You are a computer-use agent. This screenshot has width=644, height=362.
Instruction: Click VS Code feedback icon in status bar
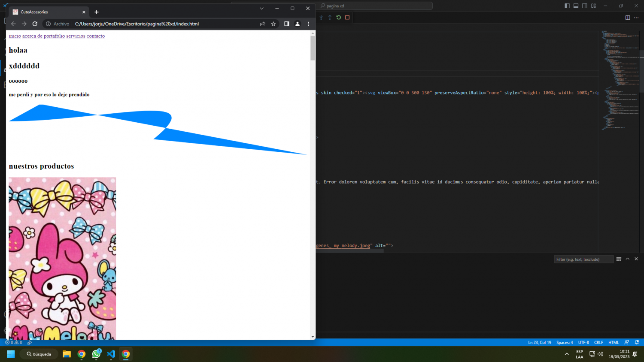[627, 343]
